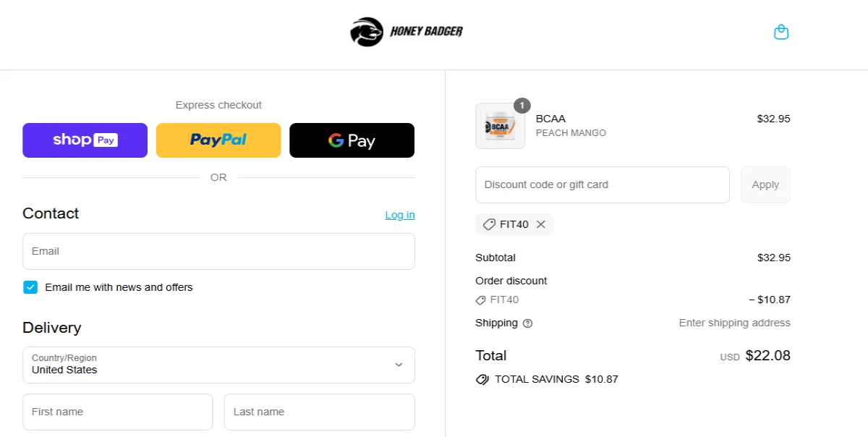
Task: Follow the Log in link
Action: click(x=400, y=215)
